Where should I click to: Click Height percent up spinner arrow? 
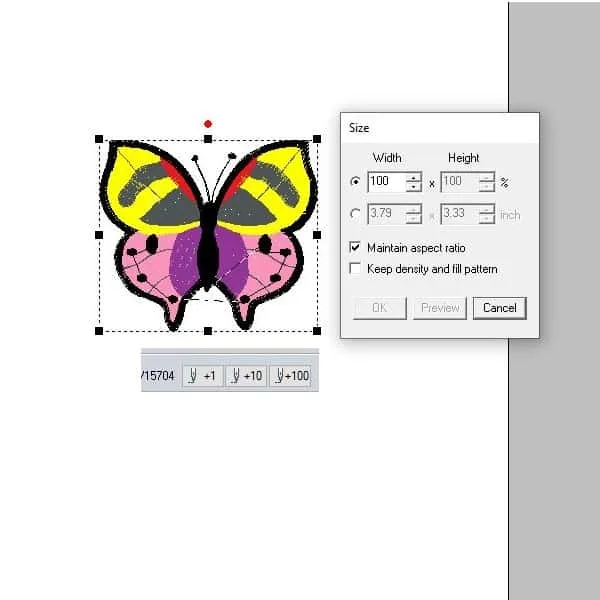coord(486,178)
